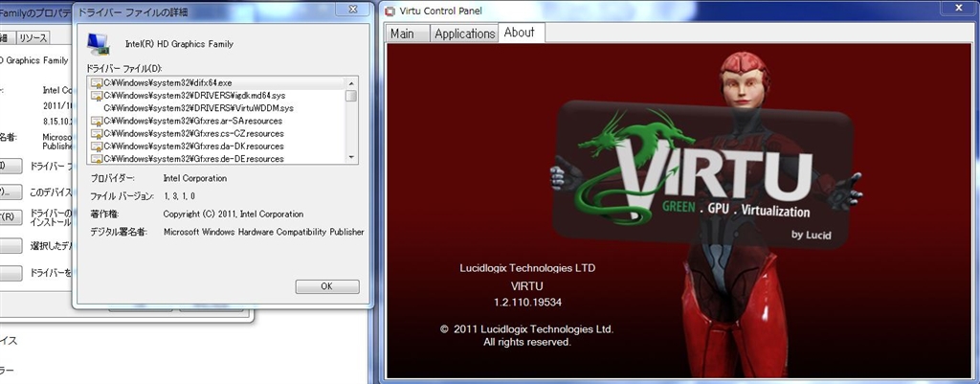This screenshot has width=980, height=384.
Task: Click certificate icon beside Gfxres.ar-SA.resources
Action: 97,121
